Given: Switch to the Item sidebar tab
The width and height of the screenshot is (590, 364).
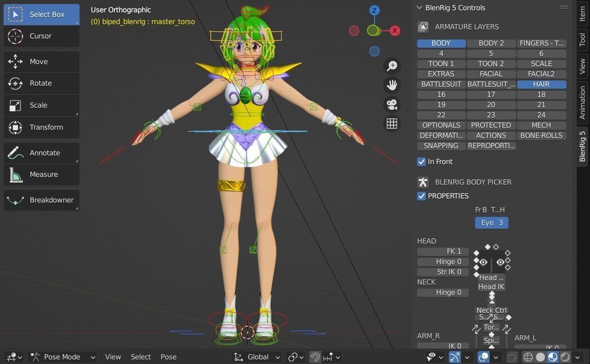Looking at the screenshot, I should [x=582, y=13].
